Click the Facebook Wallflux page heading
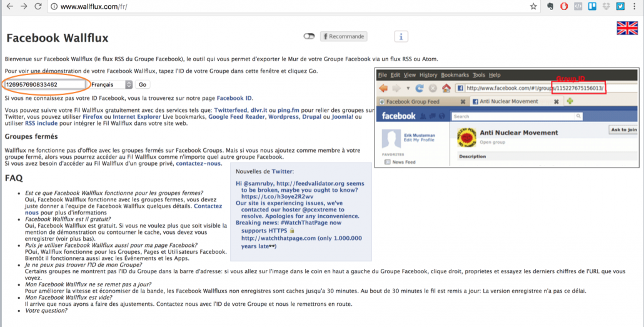 click(x=58, y=38)
